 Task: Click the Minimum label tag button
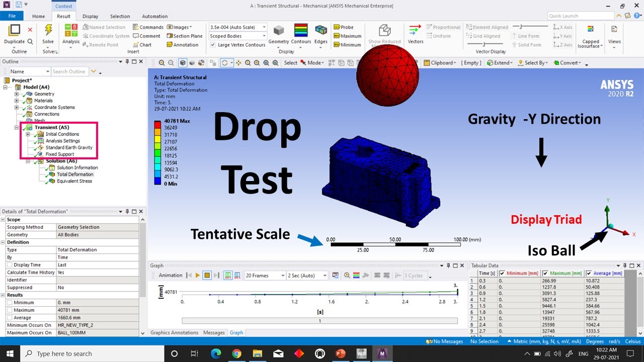click(x=347, y=45)
